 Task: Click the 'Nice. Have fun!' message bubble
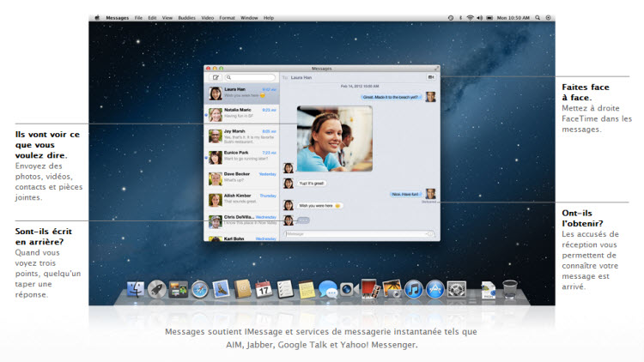click(x=405, y=194)
